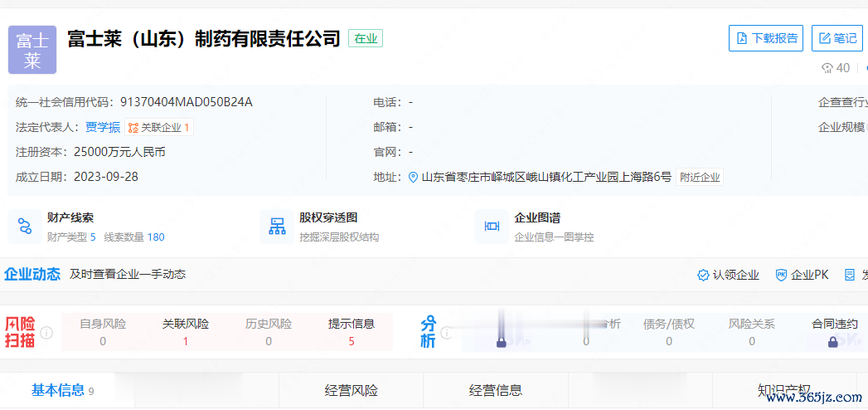This screenshot has width=868, height=410.
Task: Click the lock icon under 合同违约
Action: [832, 343]
